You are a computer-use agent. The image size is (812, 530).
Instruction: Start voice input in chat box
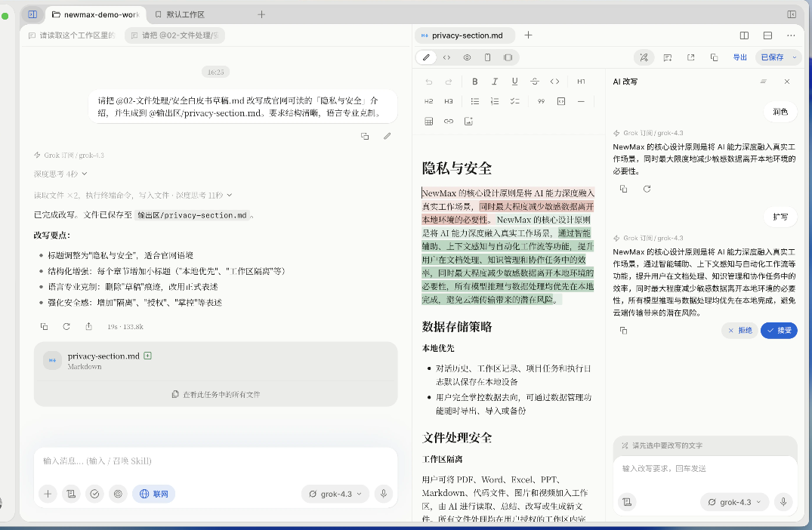click(384, 494)
